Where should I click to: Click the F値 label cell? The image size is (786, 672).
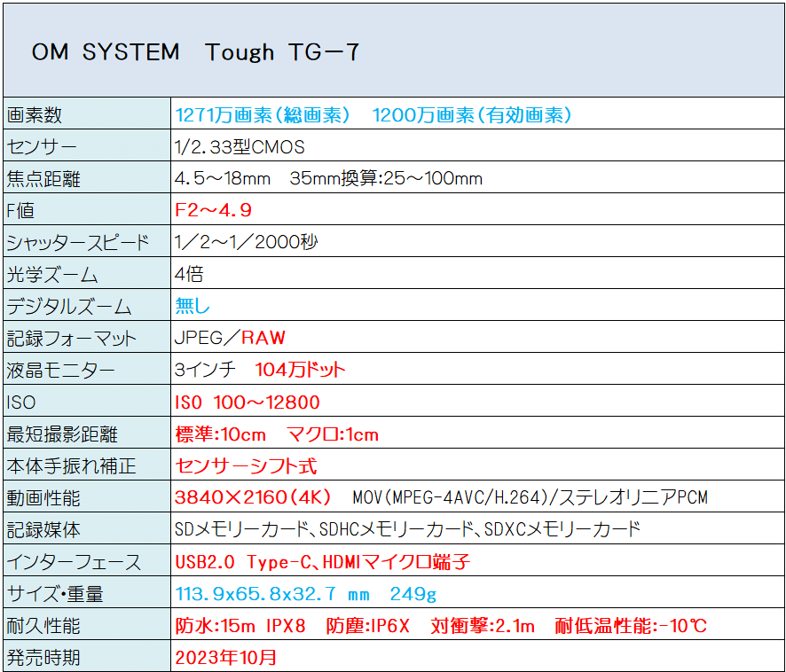87,209
